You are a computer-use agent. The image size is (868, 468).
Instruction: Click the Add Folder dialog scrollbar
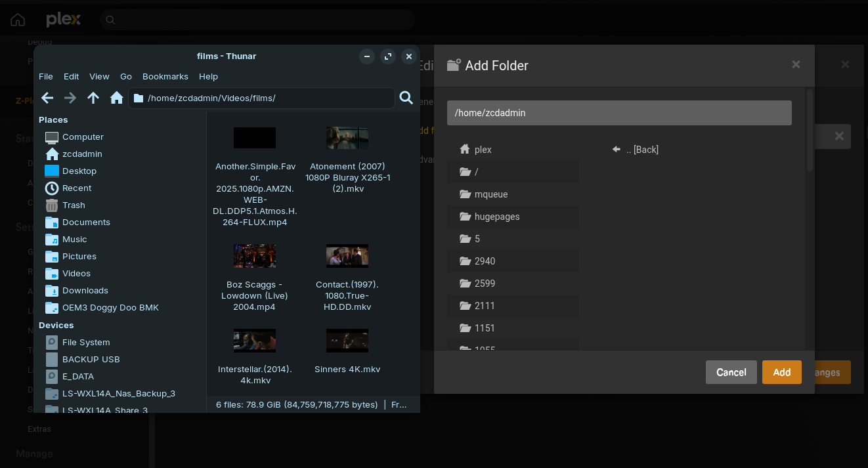(x=810, y=131)
